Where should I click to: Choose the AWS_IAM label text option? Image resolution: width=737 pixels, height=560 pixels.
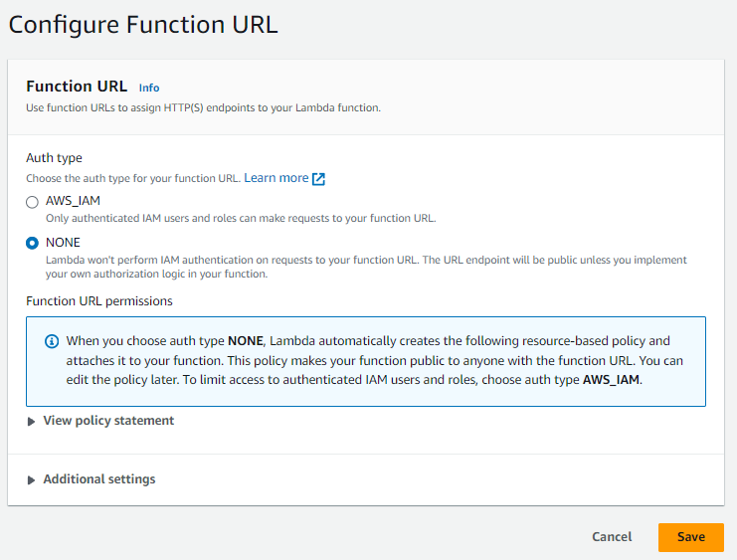click(73, 201)
